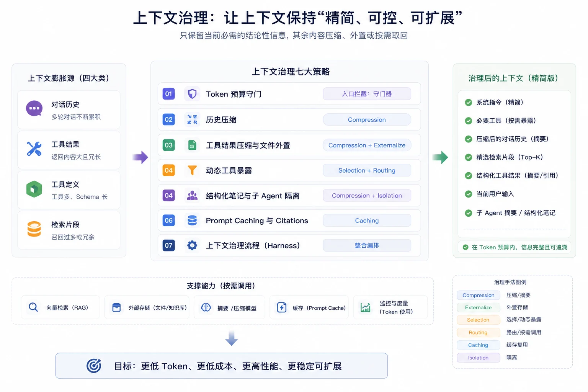Screen dimensions: 588x392
Task: Click the purple Isolation legend chip
Action: tap(479, 358)
